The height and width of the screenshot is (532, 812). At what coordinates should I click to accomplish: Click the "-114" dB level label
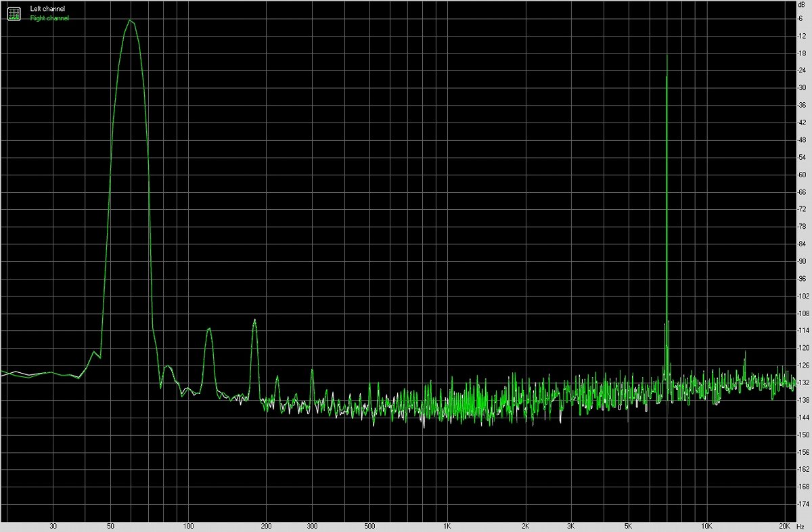coord(803,330)
